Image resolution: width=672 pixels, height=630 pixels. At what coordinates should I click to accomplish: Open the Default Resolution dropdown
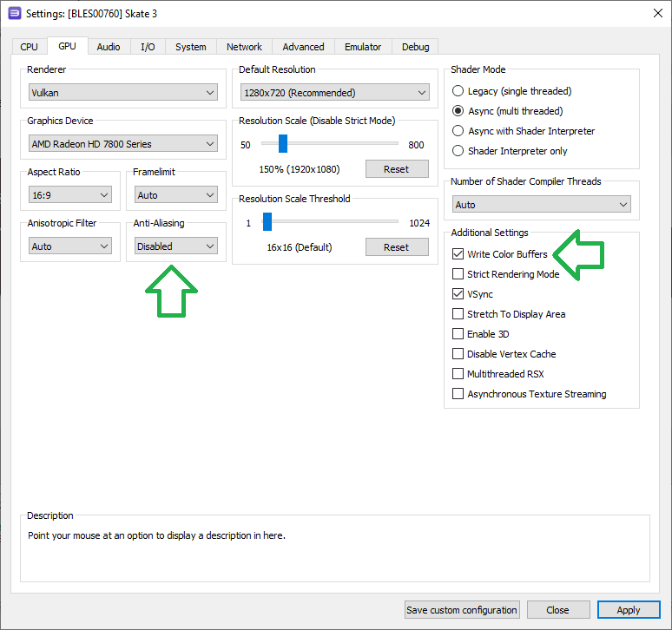click(x=335, y=93)
